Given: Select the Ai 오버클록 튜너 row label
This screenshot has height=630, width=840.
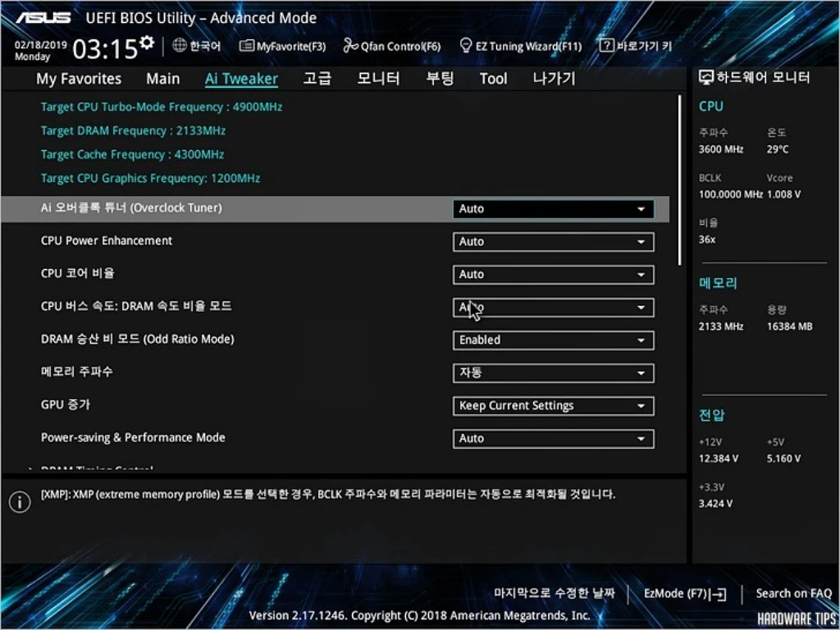Looking at the screenshot, I should [x=131, y=208].
